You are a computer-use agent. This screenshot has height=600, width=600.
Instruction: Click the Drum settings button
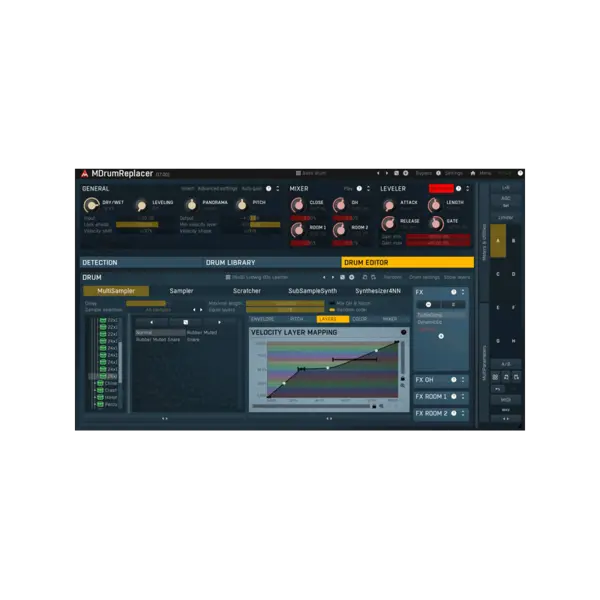pyautogui.click(x=424, y=277)
